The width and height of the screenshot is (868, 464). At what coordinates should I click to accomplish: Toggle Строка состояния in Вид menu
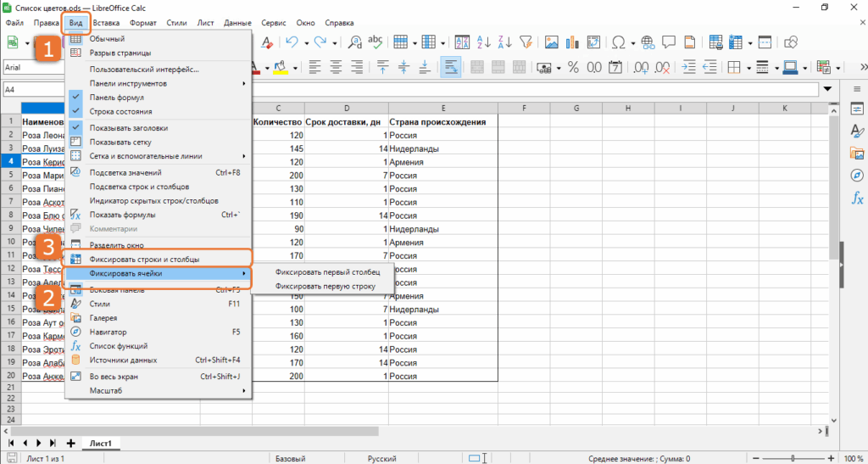coord(159,111)
